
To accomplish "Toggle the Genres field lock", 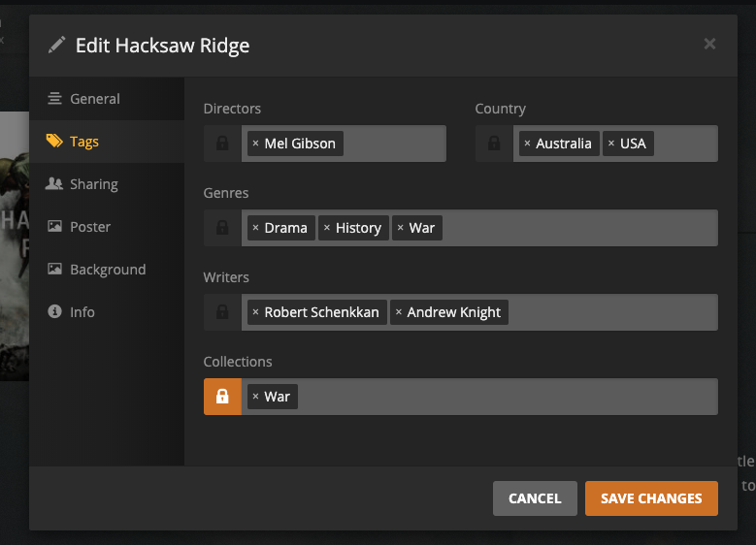I will pos(222,228).
